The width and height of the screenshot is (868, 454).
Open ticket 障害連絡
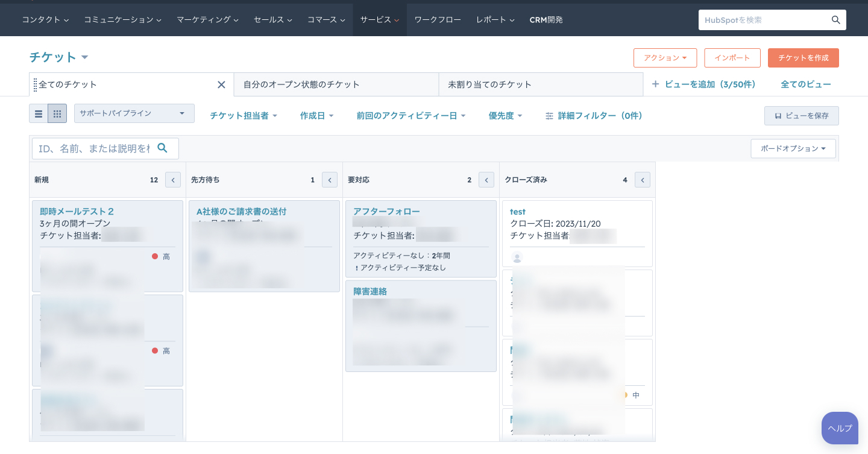(x=370, y=291)
